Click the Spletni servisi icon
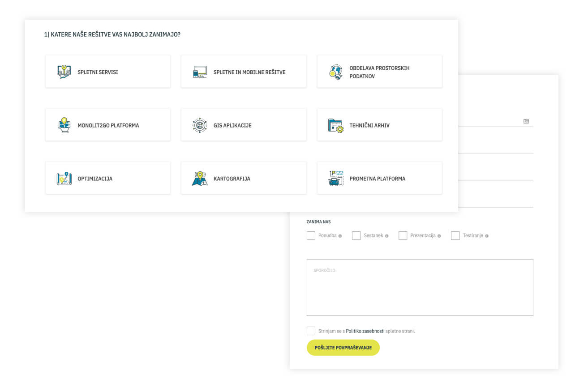The width and height of the screenshot is (588, 379). (x=64, y=72)
